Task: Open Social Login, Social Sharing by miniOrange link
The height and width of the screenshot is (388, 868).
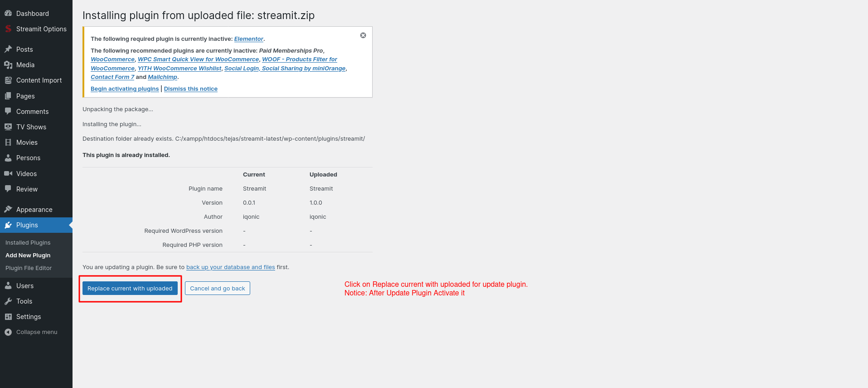Action: pyautogui.click(x=285, y=69)
